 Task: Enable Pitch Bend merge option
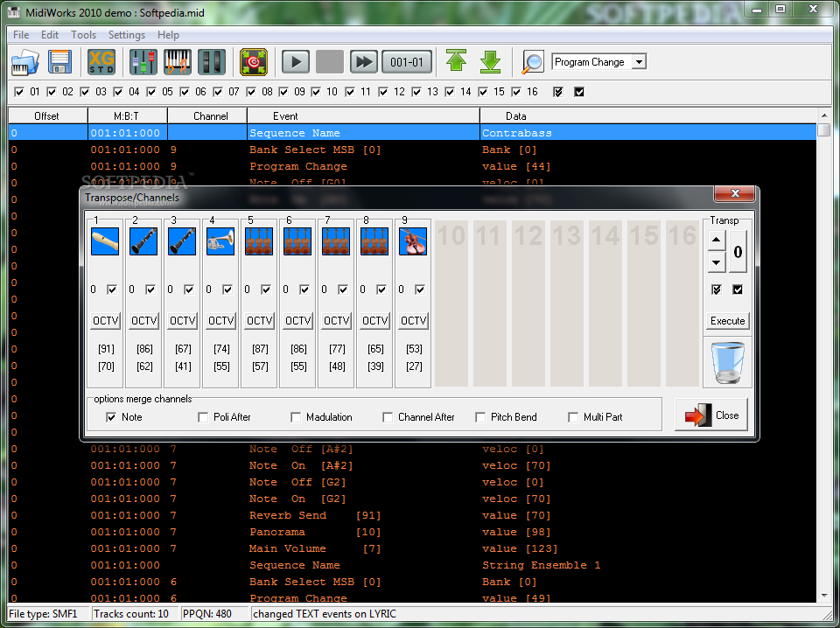(480, 417)
